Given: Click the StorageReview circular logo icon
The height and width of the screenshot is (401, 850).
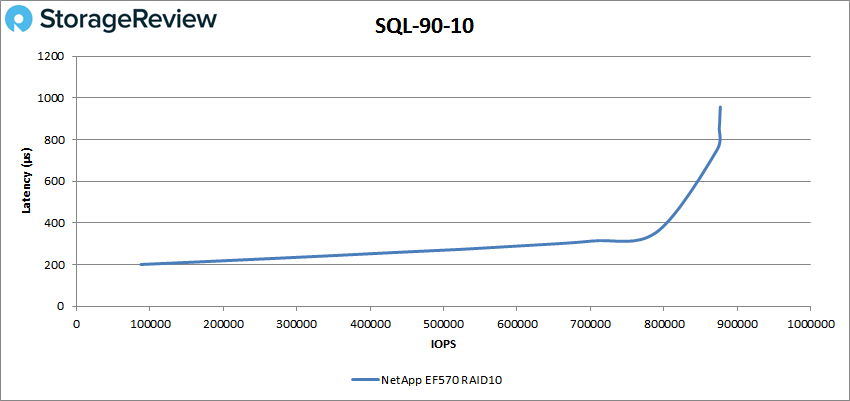Looking at the screenshot, I should pyautogui.click(x=26, y=20).
